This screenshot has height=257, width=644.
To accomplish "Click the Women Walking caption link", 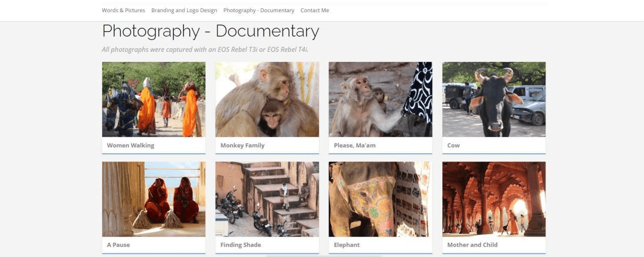I will (131, 145).
